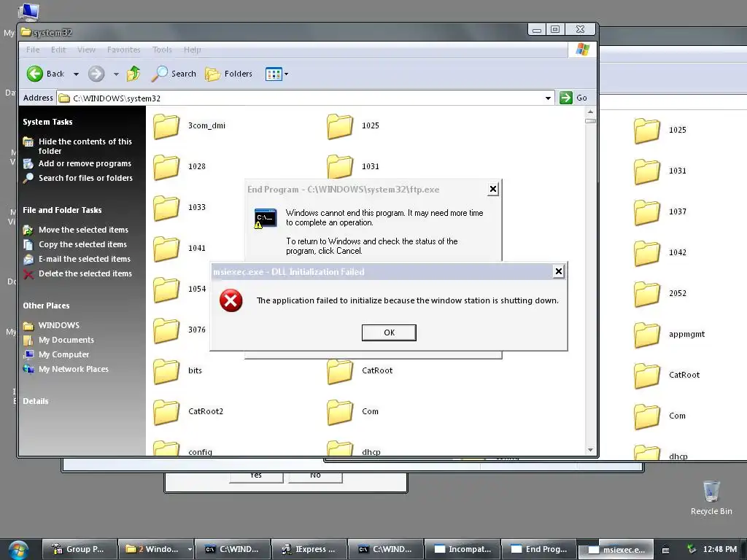
Task: Collapse the Other Places header
Action: point(46,306)
